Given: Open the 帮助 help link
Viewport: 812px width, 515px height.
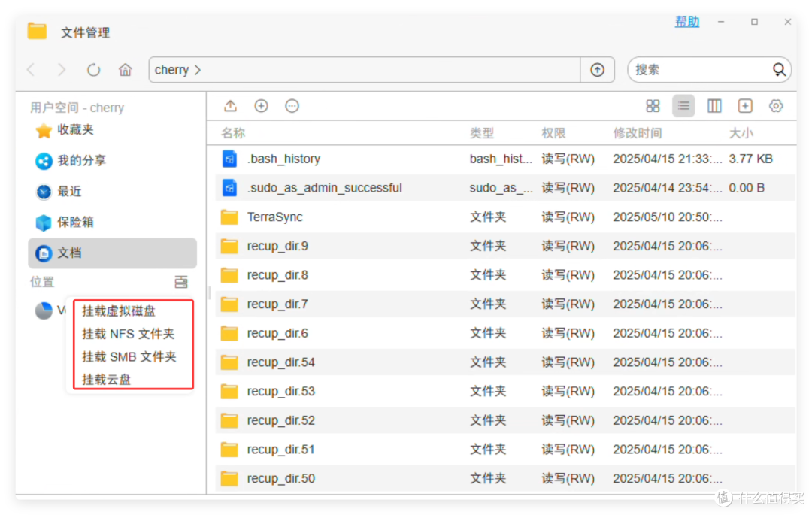Looking at the screenshot, I should (x=687, y=22).
